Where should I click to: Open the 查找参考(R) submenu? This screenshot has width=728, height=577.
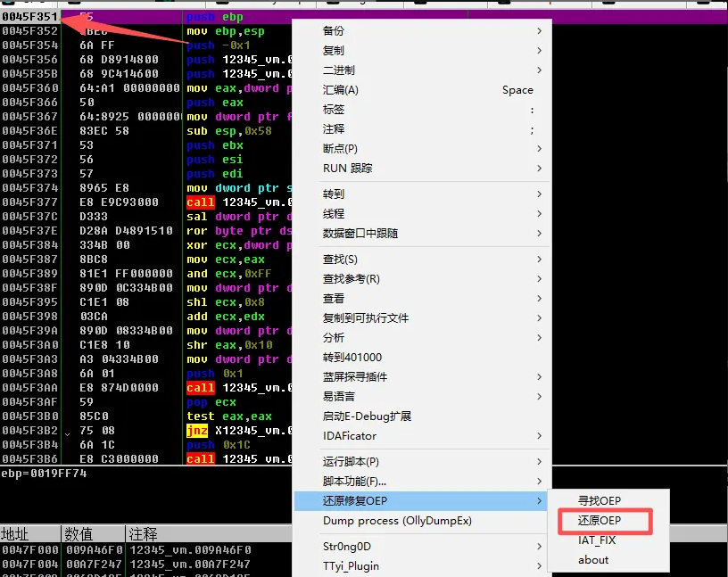click(x=422, y=278)
